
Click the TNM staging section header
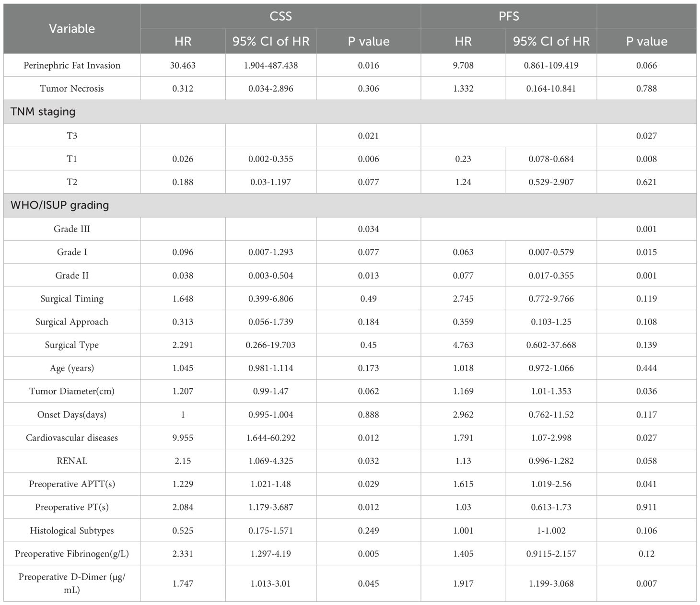(x=43, y=112)
